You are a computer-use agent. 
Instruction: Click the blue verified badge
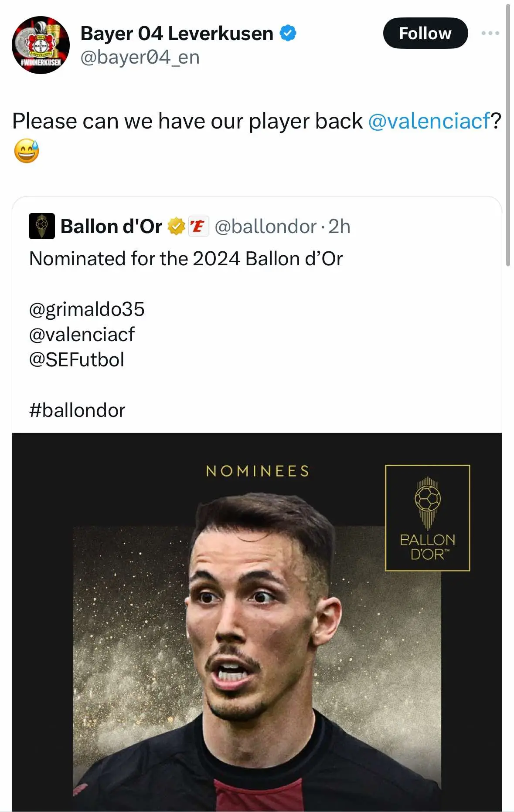288,33
